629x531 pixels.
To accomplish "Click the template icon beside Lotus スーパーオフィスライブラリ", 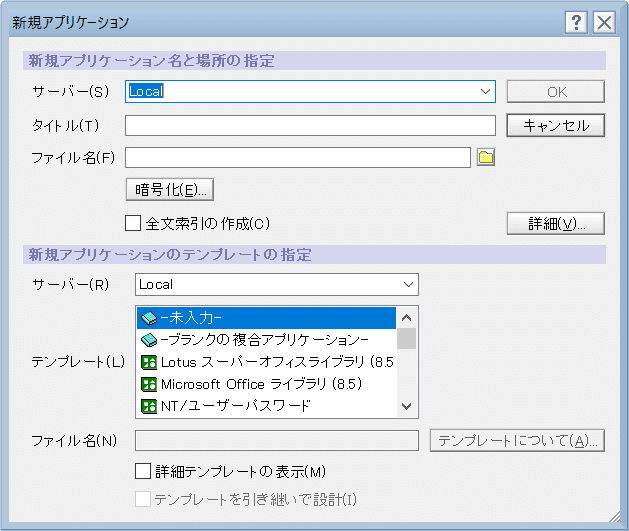I will coord(149,362).
